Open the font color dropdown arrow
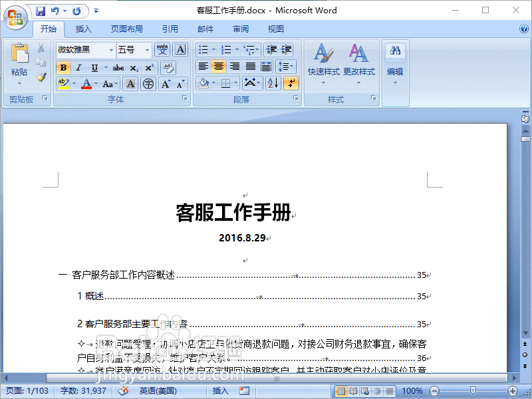Image resolution: width=532 pixels, height=399 pixels. click(x=96, y=83)
